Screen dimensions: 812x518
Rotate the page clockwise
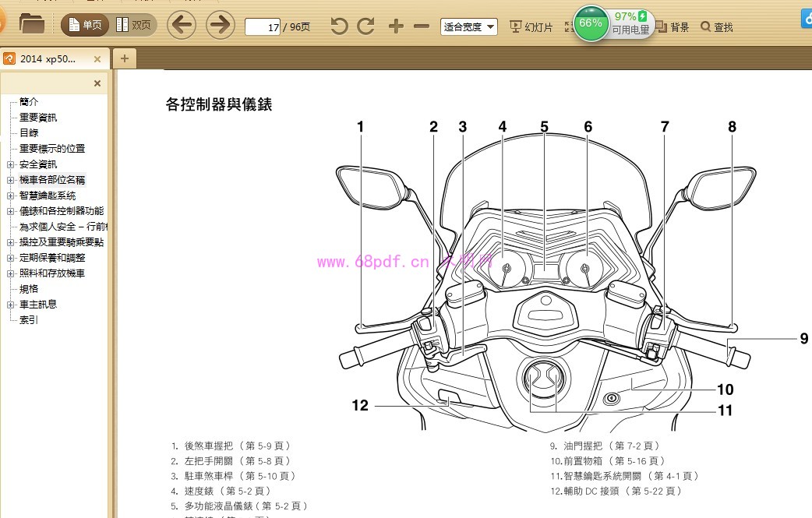click(x=366, y=26)
